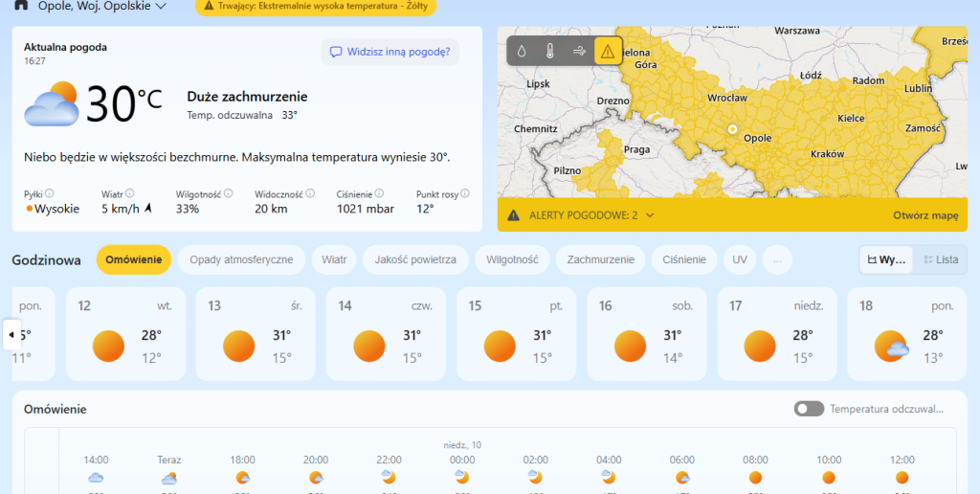Click the info icon next to Ciśnienie
This screenshot has width=980, height=494.
point(379,193)
